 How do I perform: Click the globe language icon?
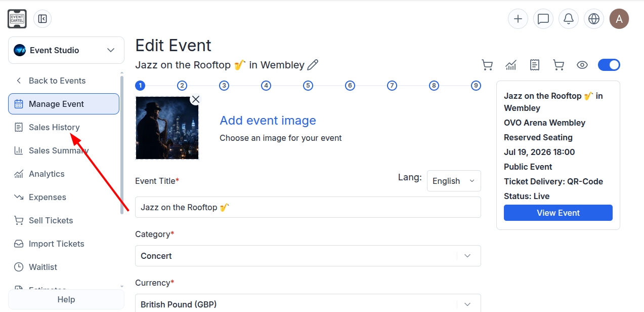pos(594,19)
